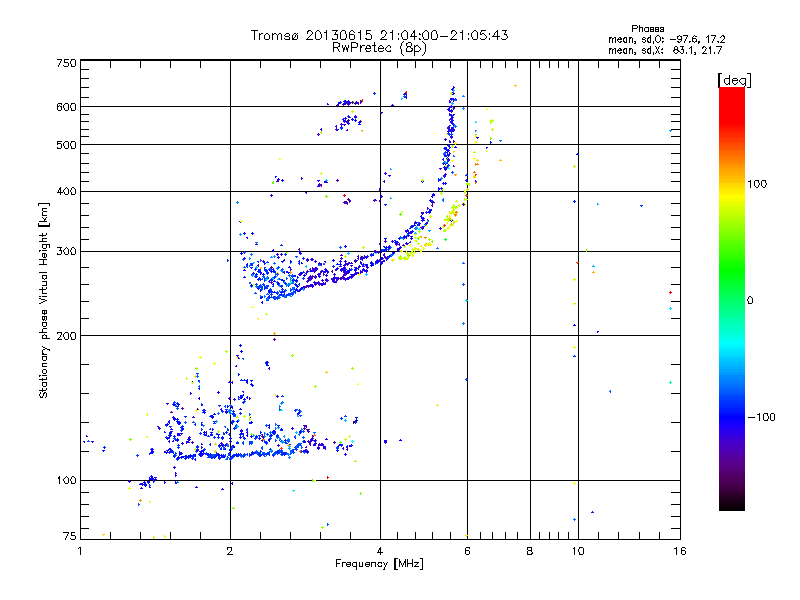Viewport: 800px width, 600px height.
Task: Click the plot title 'Tromsø 20130615 21:04:00-21:05:43'
Action: [379, 35]
